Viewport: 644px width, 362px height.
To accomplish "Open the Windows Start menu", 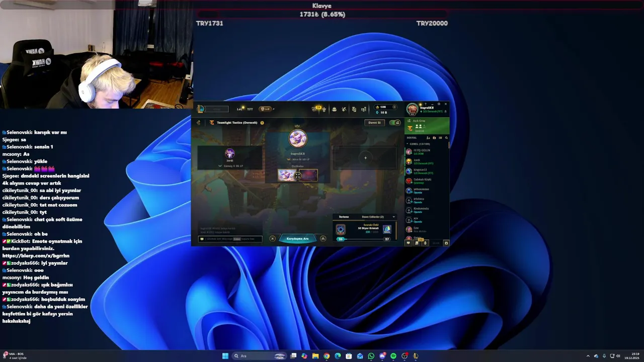I will (225, 356).
